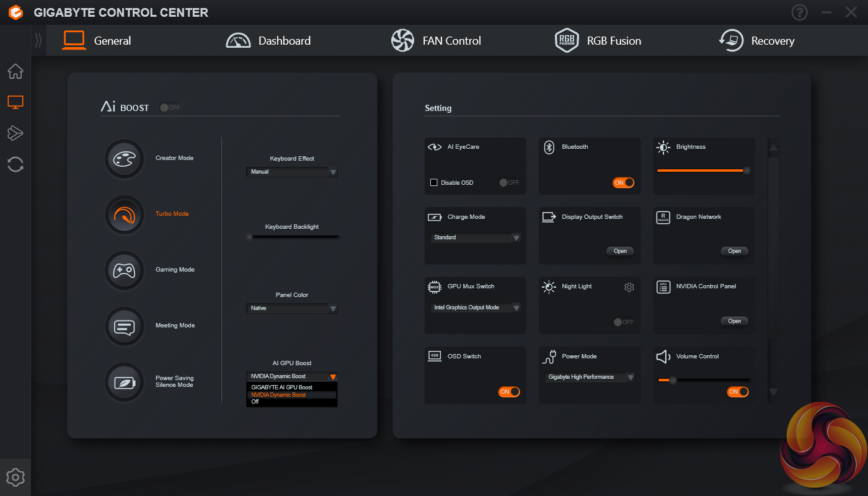Click the GPU Mux Switch chip icon
Image resolution: width=868 pixels, height=496 pixels.
435,287
